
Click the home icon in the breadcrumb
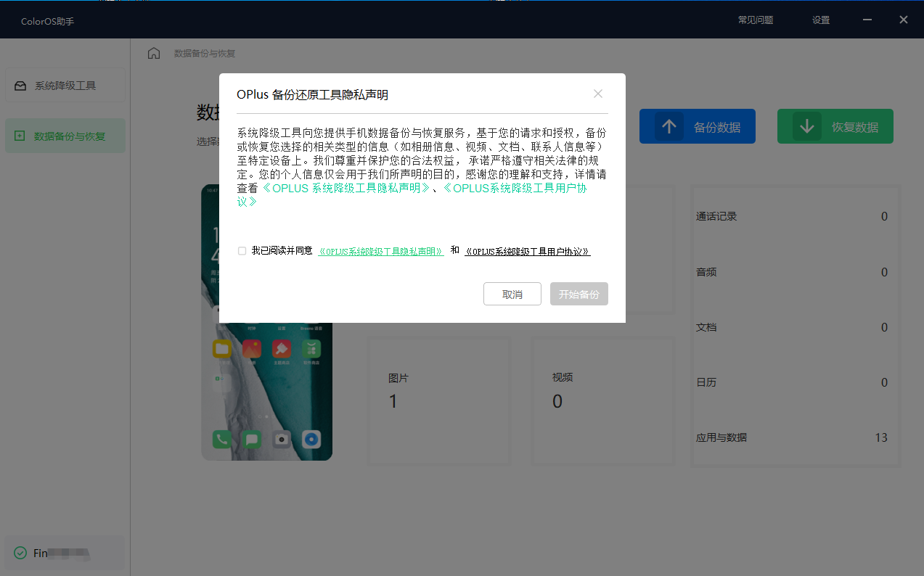(x=153, y=53)
